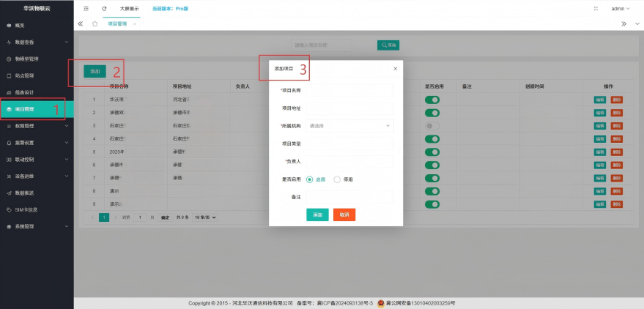Open the 所属机构 dropdown in the dialog
The width and height of the screenshot is (644, 309).
pyautogui.click(x=349, y=125)
